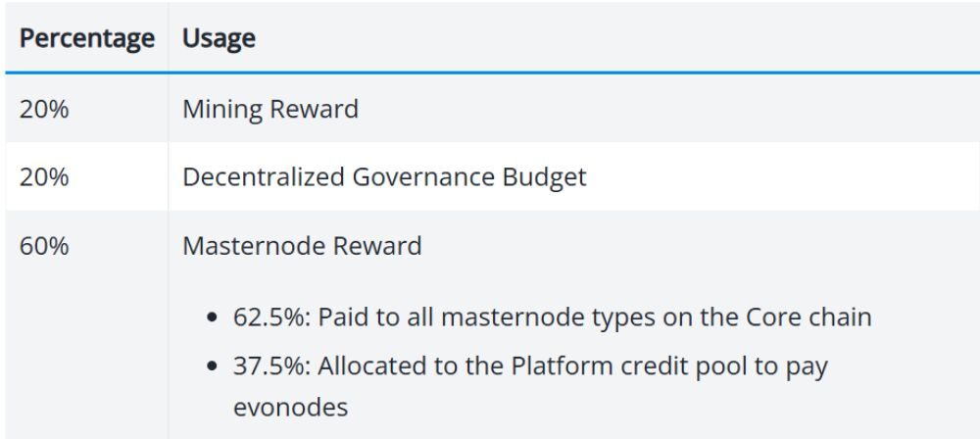
Task: Select the 20% cell beside Decentralized Governance Budget
Action: 44,177
